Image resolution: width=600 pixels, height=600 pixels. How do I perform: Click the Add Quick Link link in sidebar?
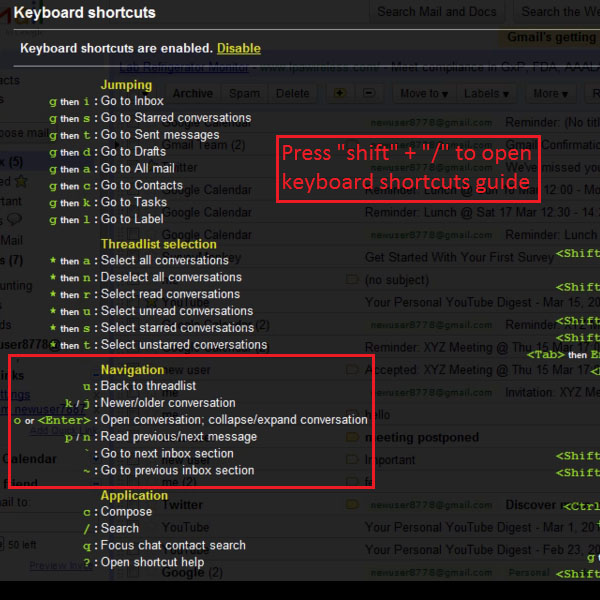[62, 430]
